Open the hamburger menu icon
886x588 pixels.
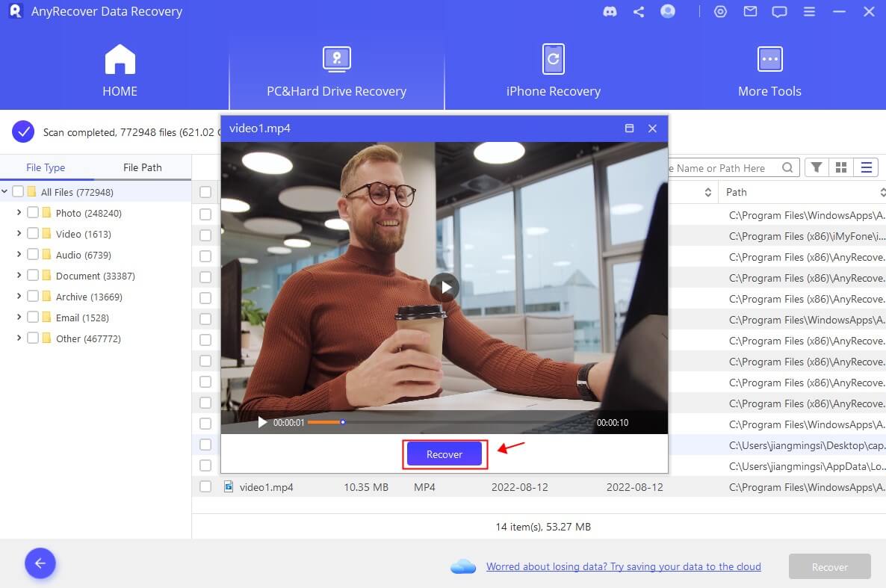point(809,11)
